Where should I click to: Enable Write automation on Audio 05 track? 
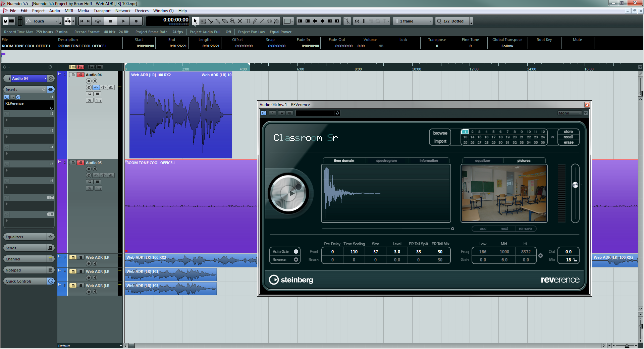pyautogui.click(x=97, y=182)
